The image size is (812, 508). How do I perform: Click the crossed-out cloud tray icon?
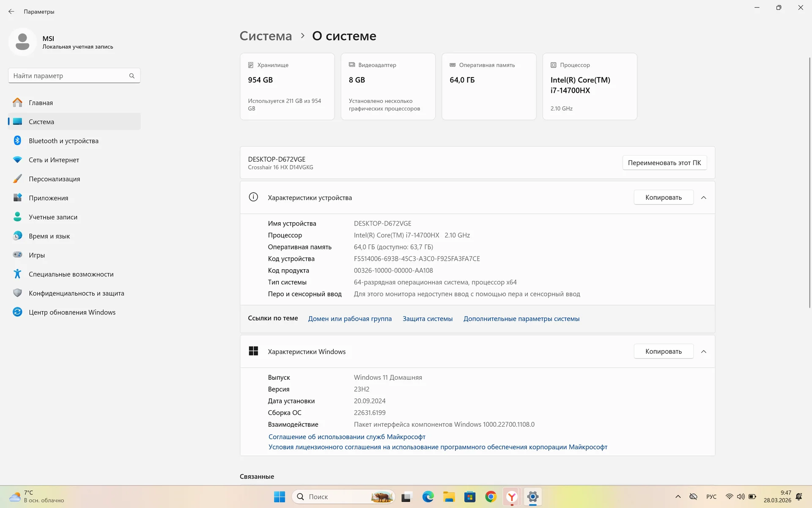pos(693,497)
